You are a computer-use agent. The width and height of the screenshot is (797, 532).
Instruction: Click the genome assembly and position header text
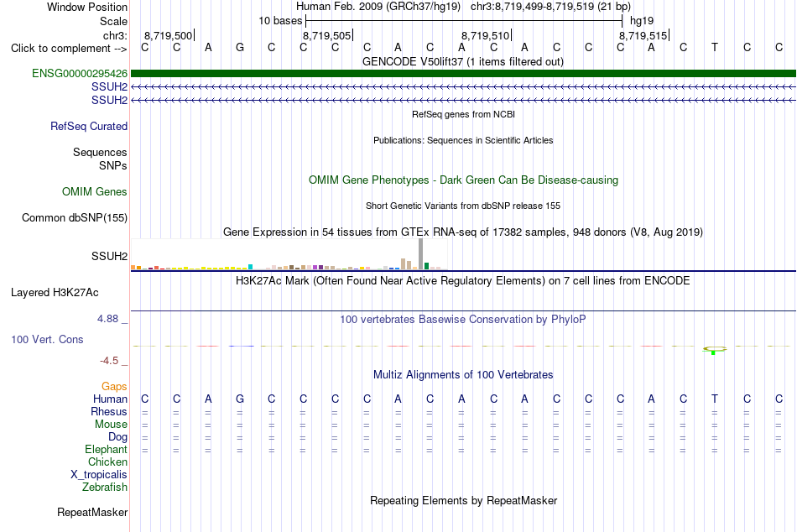463,7
